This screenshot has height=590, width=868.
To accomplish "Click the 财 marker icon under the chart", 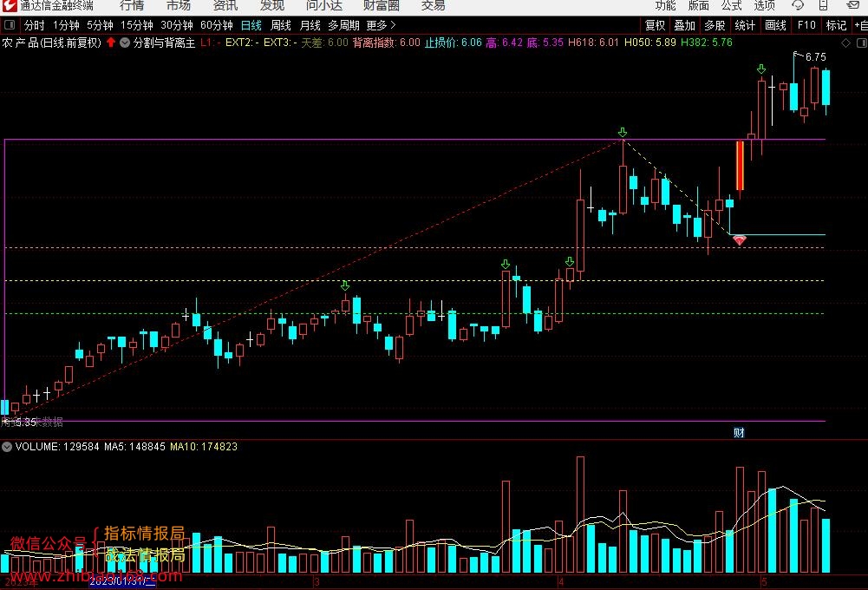I will pyautogui.click(x=739, y=433).
